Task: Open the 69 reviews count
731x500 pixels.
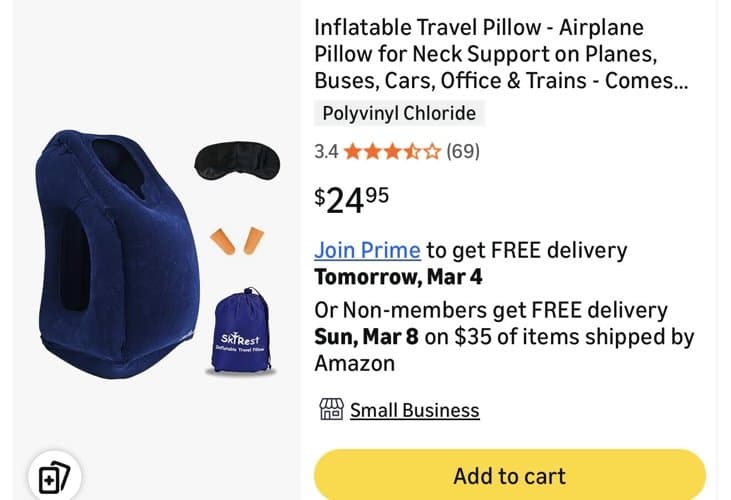Action: [x=462, y=151]
